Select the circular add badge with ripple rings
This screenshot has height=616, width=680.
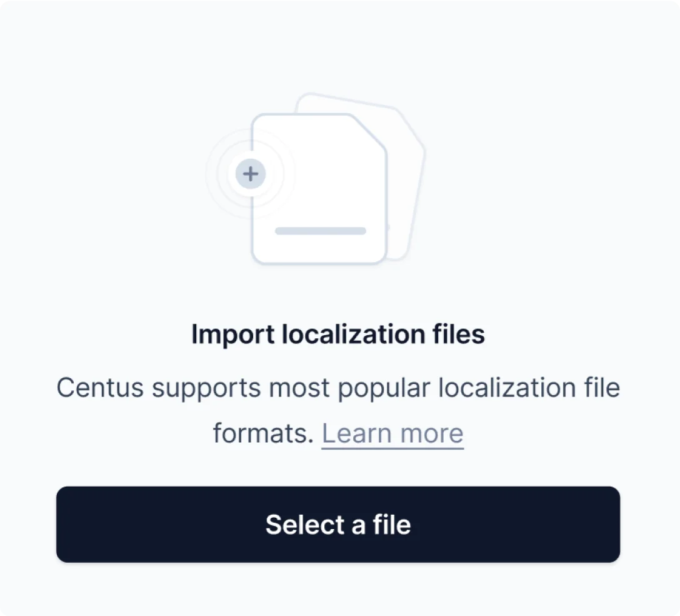click(250, 174)
